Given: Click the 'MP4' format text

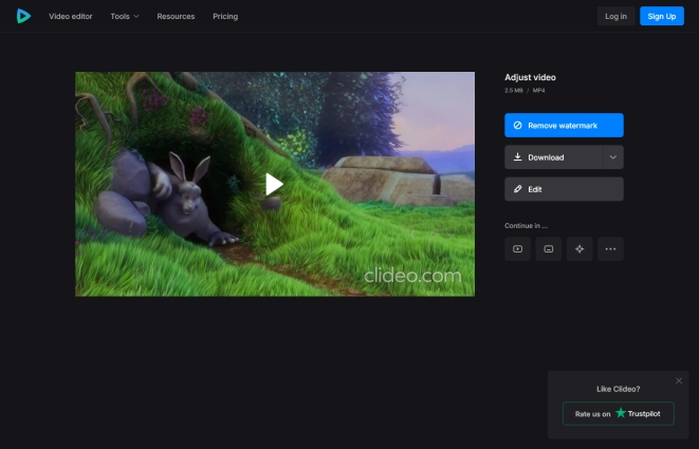Looking at the screenshot, I should (539, 91).
